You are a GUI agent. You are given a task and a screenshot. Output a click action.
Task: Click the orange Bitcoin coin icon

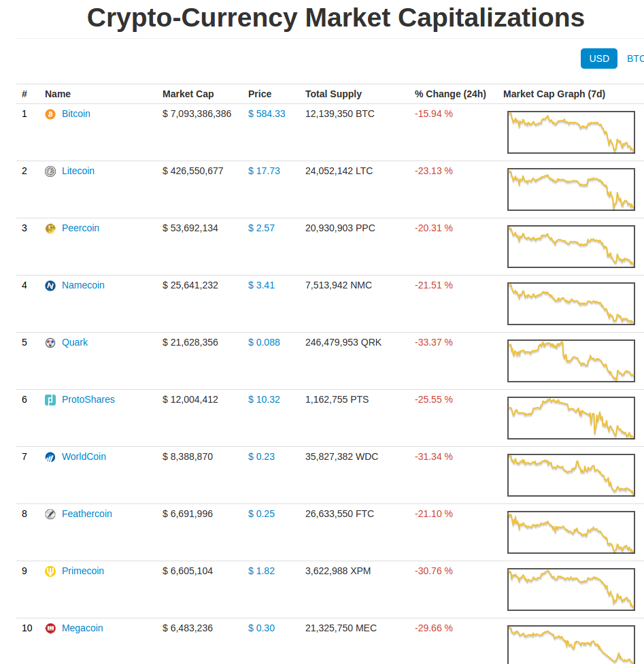50,114
